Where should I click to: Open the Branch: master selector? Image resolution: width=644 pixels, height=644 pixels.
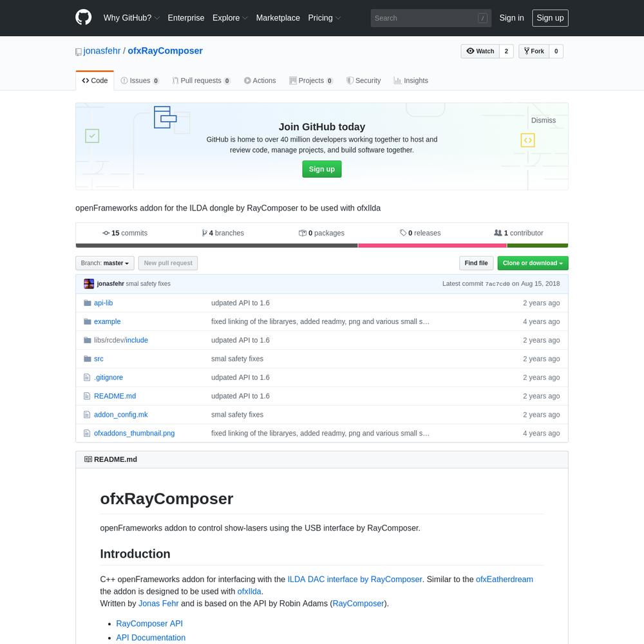click(x=105, y=263)
